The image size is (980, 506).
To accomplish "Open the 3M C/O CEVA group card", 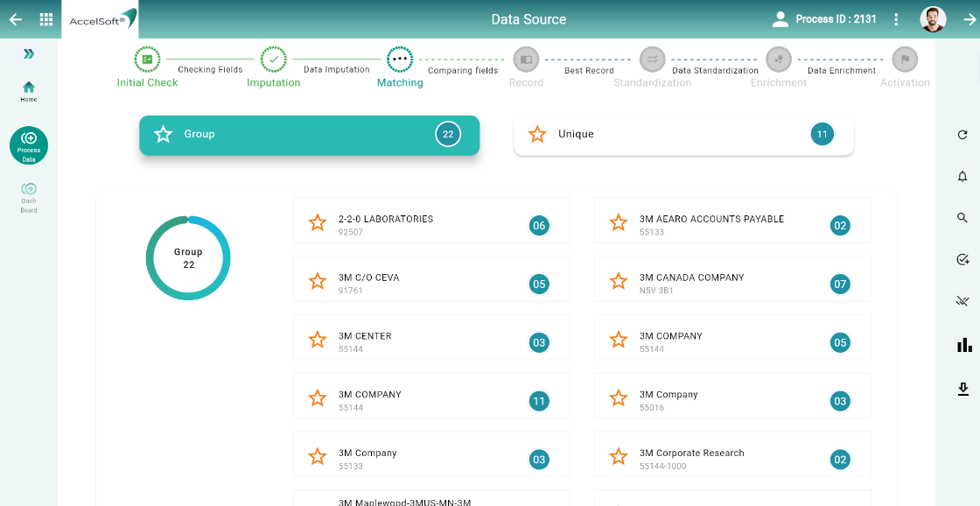I will coord(430,284).
